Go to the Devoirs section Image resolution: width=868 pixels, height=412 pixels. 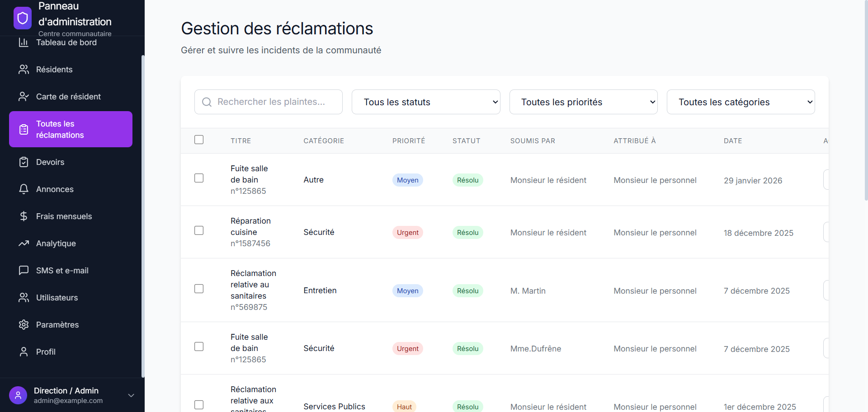50,162
